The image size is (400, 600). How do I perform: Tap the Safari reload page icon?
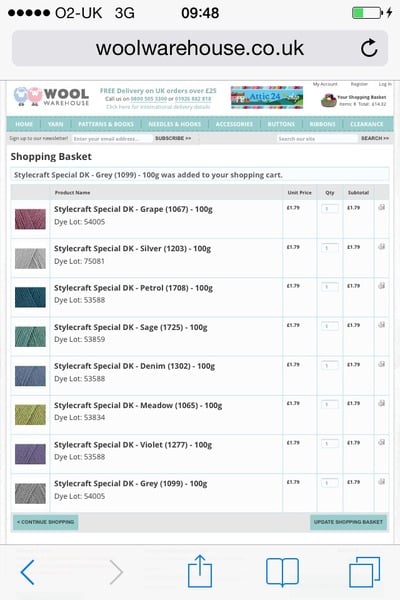(x=369, y=48)
